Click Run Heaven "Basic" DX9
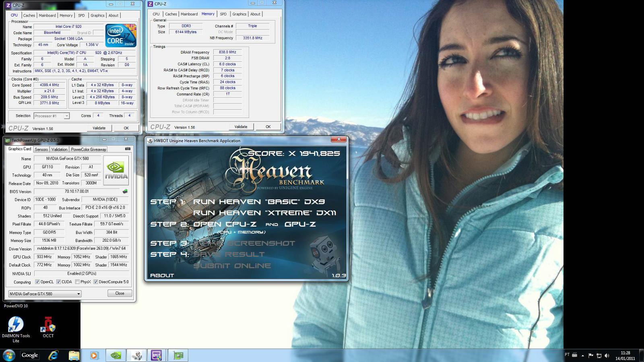Image resolution: width=644 pixels, height=362 pixels. click(x=259, y=202)
